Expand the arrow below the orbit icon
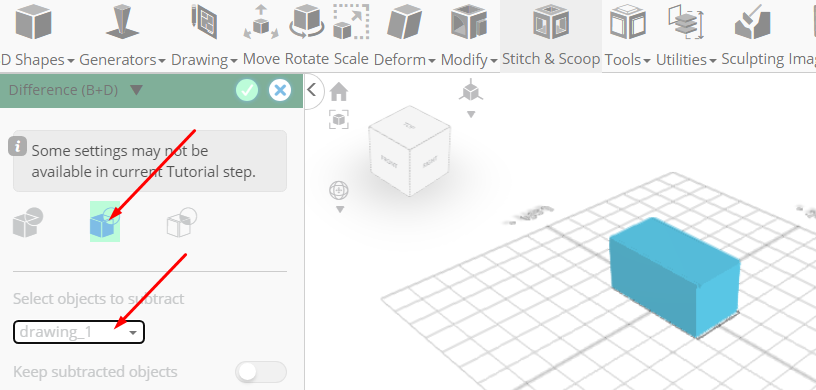The height and width of the screenshot is (390, 816). [x=340, y=209]
